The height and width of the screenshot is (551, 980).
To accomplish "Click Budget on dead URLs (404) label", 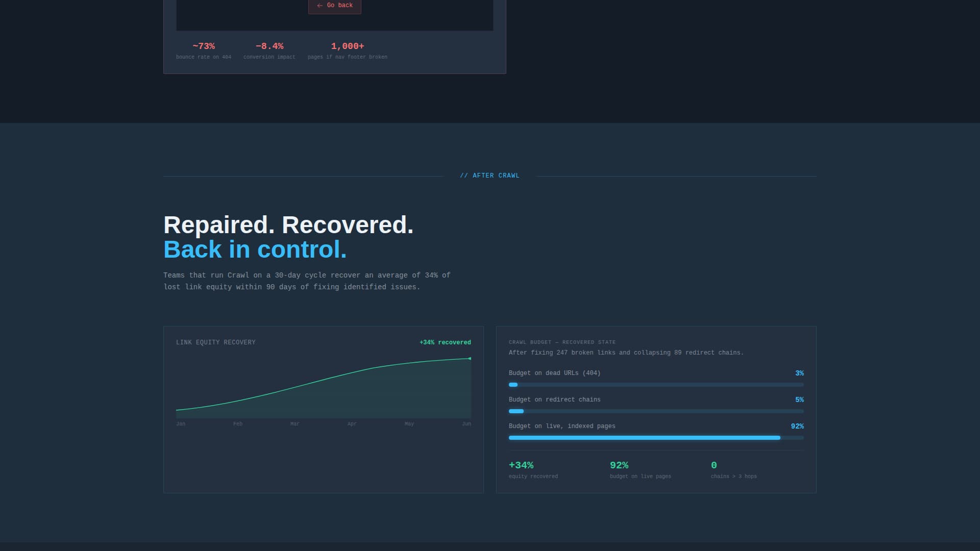I will 554,373.
